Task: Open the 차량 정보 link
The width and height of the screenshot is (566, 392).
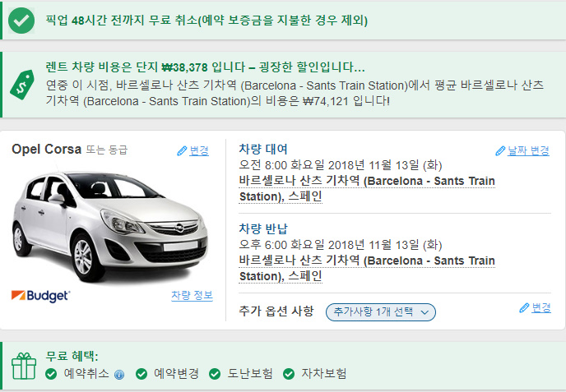Action: 192,295
